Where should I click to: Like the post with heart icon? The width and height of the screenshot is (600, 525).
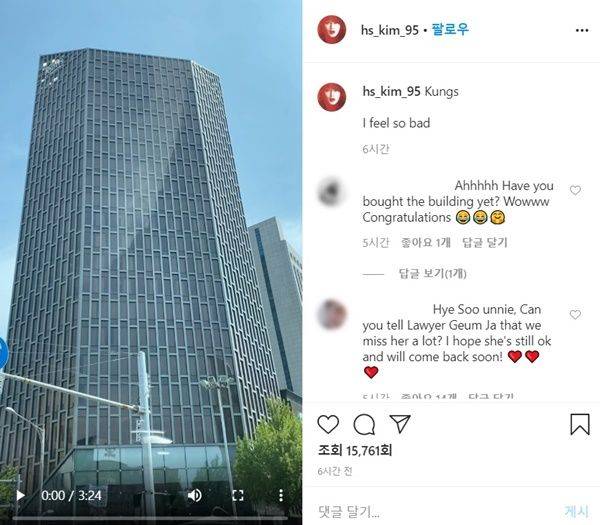[328, 424]
